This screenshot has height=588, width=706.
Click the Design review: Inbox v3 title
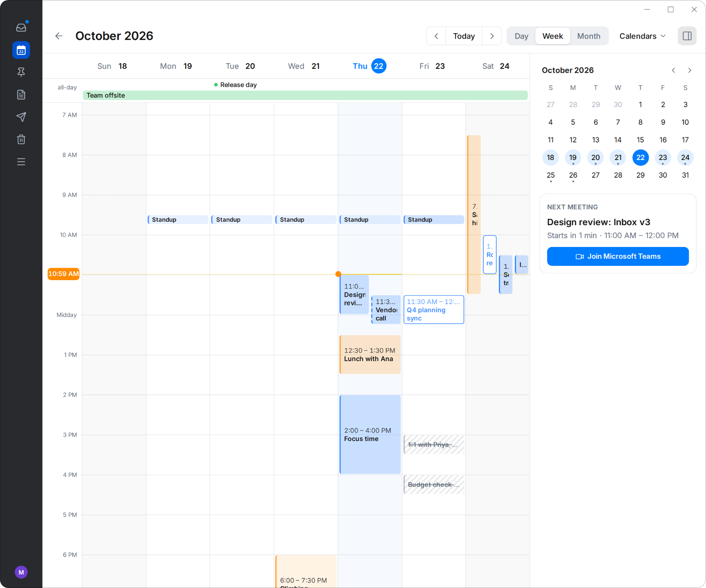(x=598, y=222)
